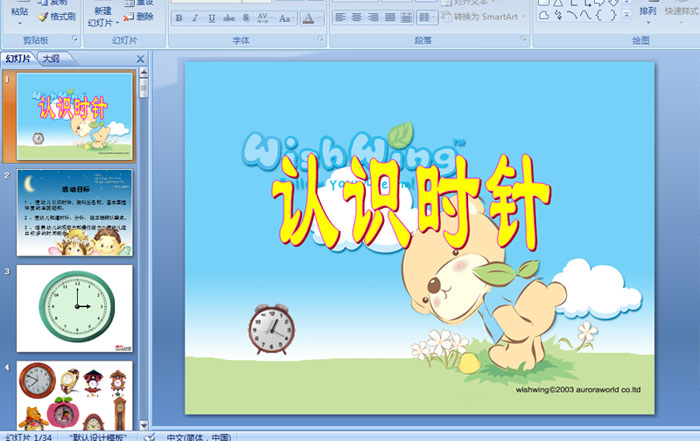The height and width of the screenshot is (441, 700).
Task: Apply the font color (A) button
Action: pyautogui.click(x=308, y=18)
